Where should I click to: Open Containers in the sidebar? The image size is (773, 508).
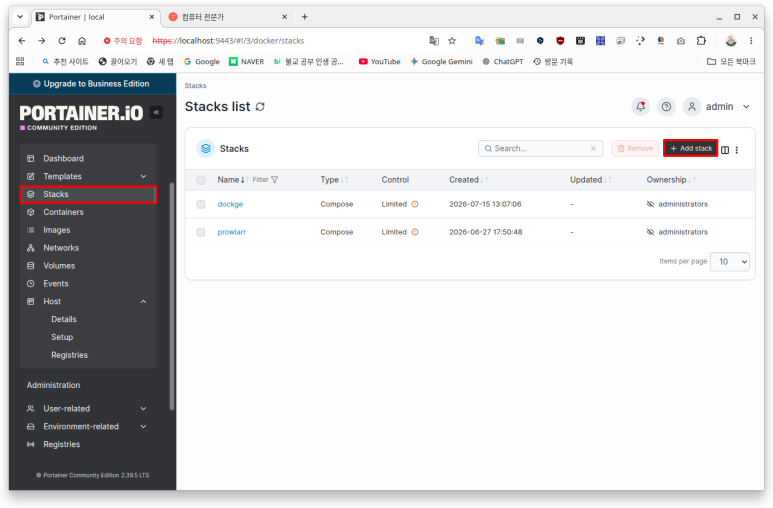(88, 212)
